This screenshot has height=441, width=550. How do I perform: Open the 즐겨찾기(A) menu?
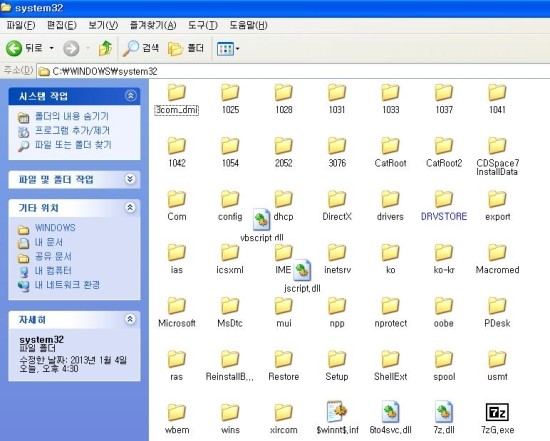click(x=153, y=25)
